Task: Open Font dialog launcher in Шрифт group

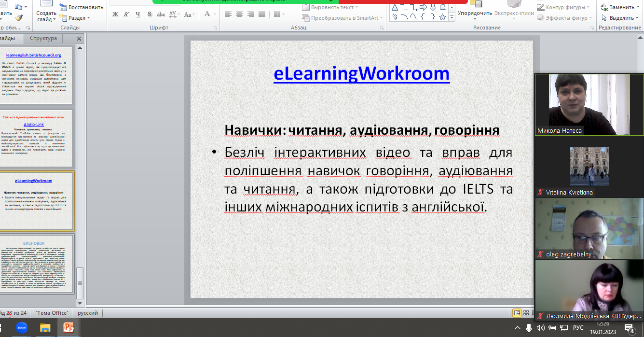Action: (216, 28)
